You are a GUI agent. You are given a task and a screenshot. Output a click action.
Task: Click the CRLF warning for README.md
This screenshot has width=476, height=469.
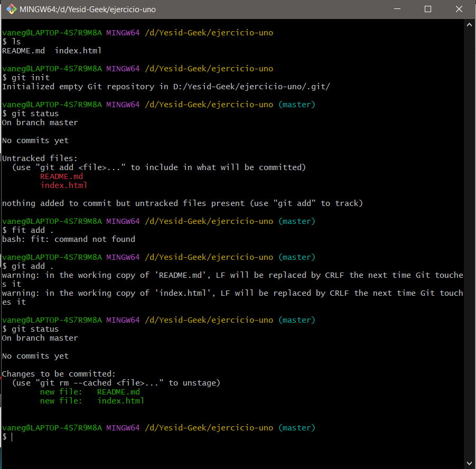coord(232,275)
